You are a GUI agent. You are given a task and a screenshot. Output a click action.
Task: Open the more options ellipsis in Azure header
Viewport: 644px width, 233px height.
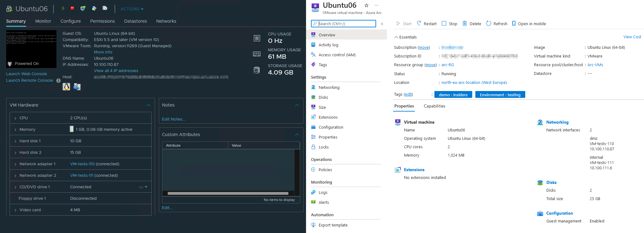[376, 5]
